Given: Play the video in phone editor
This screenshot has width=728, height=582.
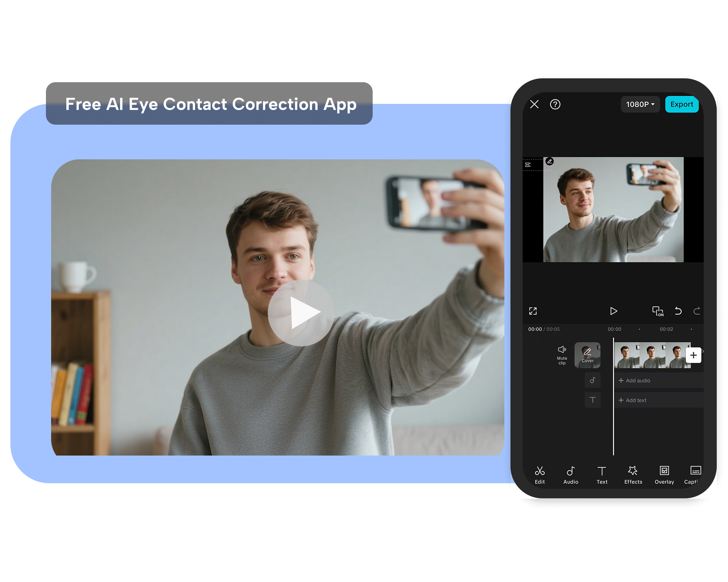Looking at the screenshot, I should [x=614, y=311].
